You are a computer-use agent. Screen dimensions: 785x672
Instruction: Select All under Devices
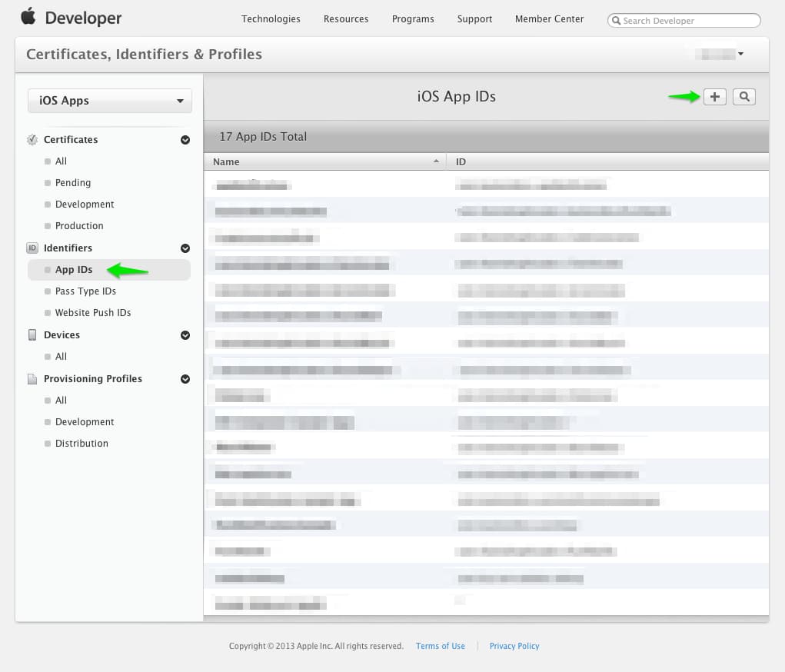[61, 357]
